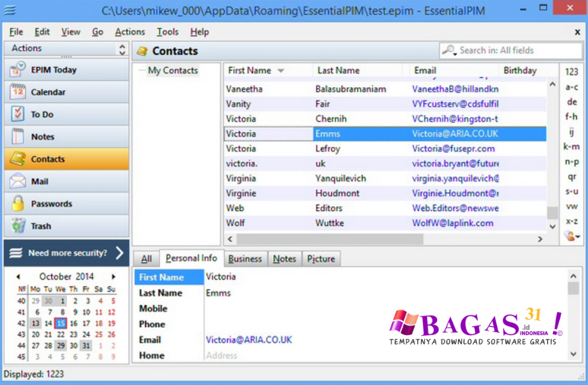588x385 pixels.
Task: Switch to the Notes details tab
Action: coord(284,259)
